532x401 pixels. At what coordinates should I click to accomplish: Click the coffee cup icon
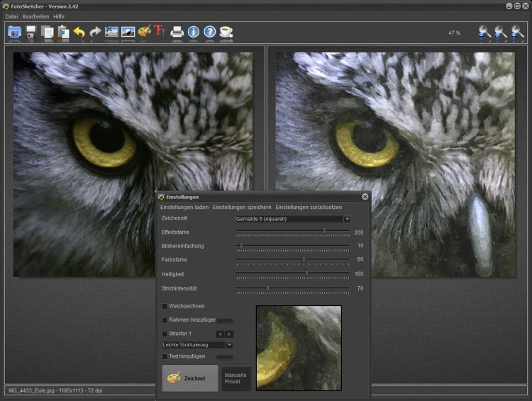pyautogui.click(x=226, y=32)
